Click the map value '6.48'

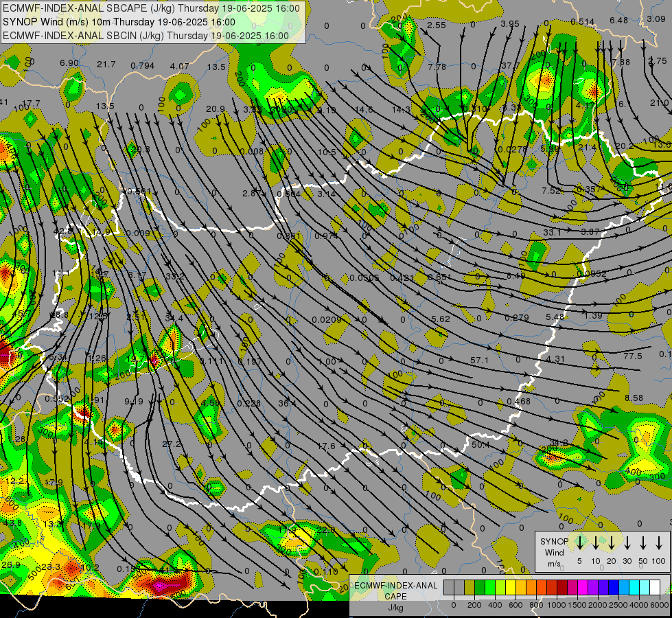pos(619,21)
